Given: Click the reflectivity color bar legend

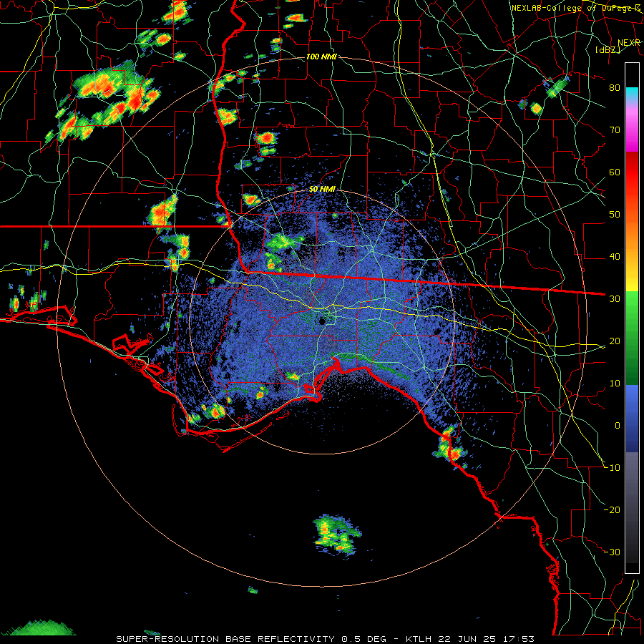Looking at the screenshot, I should 632,318.
